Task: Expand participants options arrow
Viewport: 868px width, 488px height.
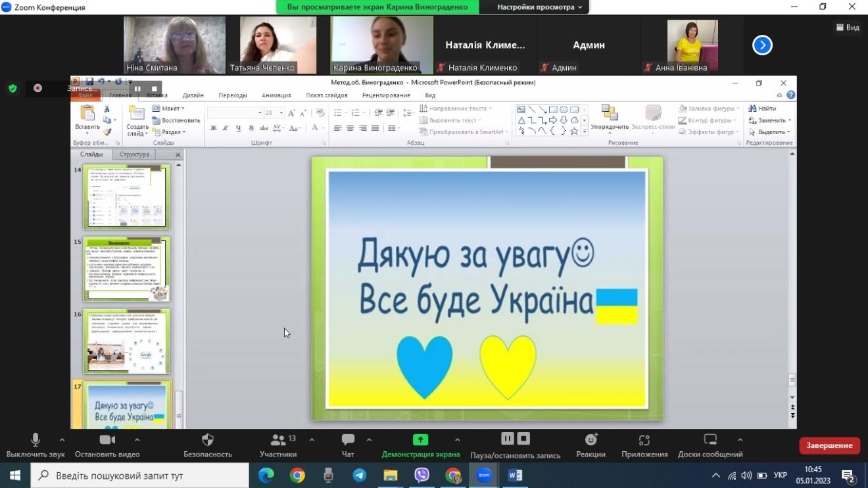Action: (x=312, y=439)
